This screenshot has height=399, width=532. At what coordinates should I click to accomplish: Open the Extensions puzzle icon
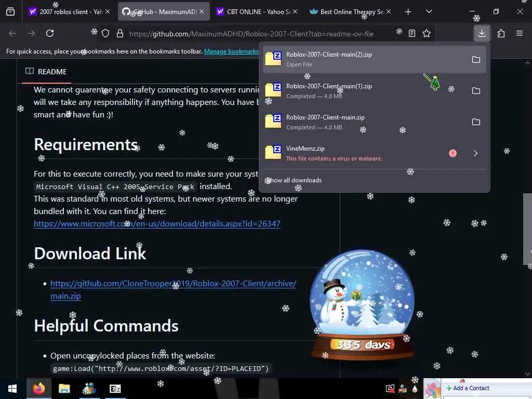tap(501, 33)
